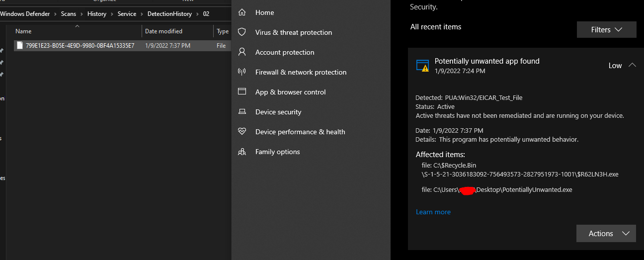Sort Explorer list by Type column
Viewport: 644px width, 260px height.
[223, 31]
